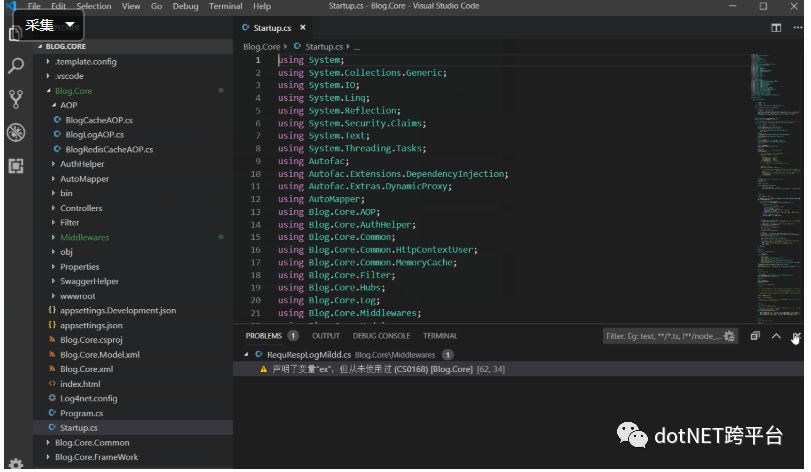811x472 pixels.
Task: Click line number 21 in the gutter
Action: (256, 313)
